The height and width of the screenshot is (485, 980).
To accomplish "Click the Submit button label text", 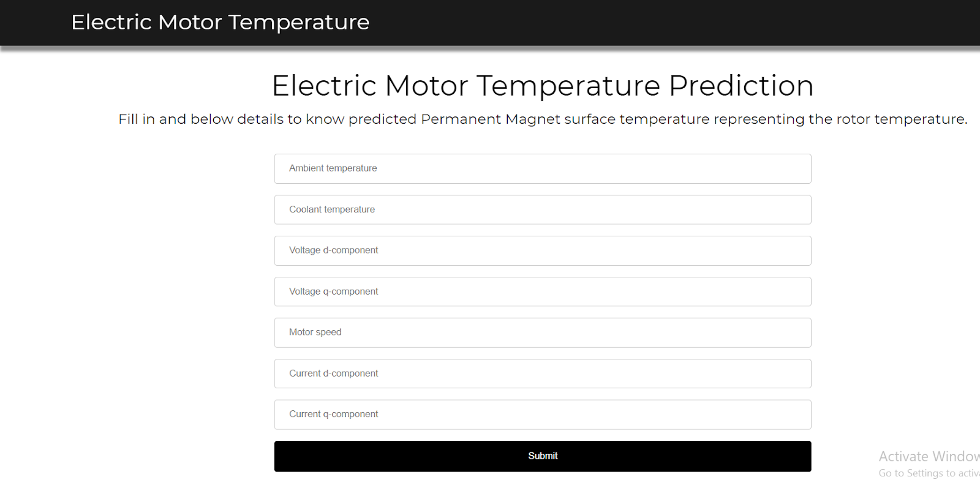I will 543,456.
